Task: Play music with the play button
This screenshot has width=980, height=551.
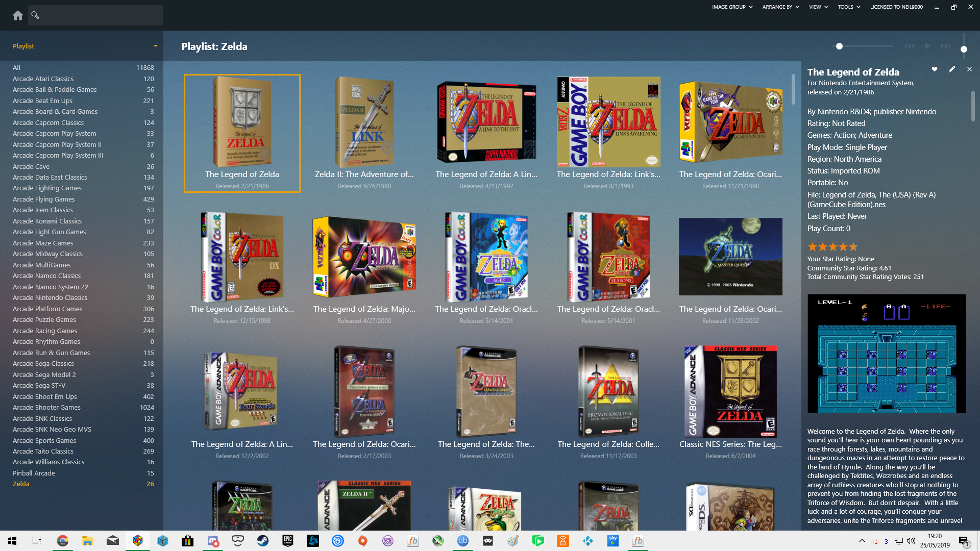Action: (x=927, y=46)
